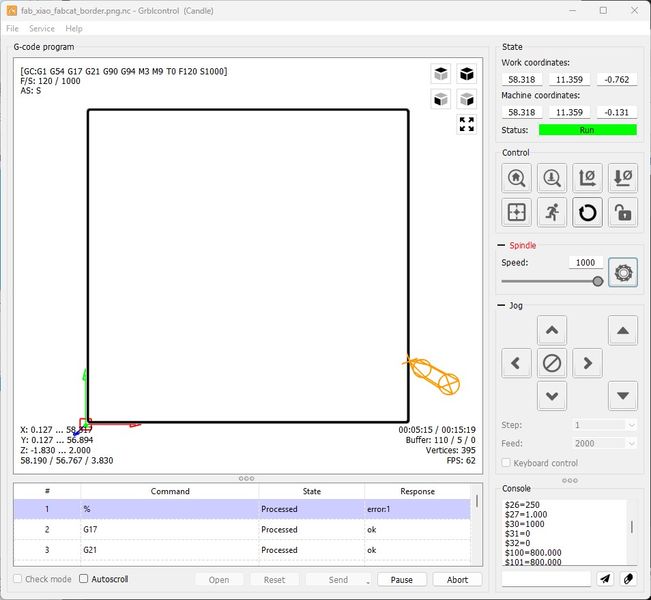Image resolution: width=651 pixels, height=600 pixels.
Task: Fit the visualizer view to screen
Action: point(467,124)
